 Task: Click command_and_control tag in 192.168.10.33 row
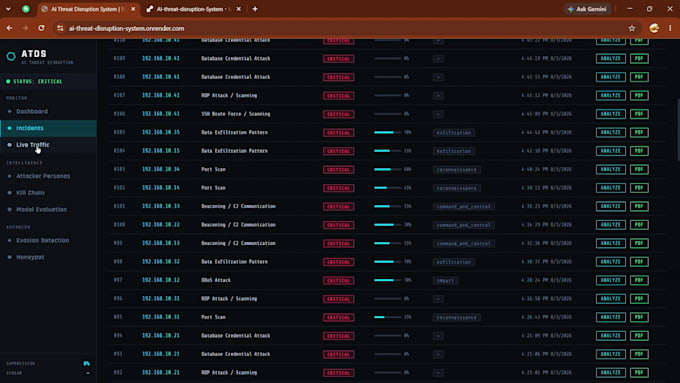(464, 206)
